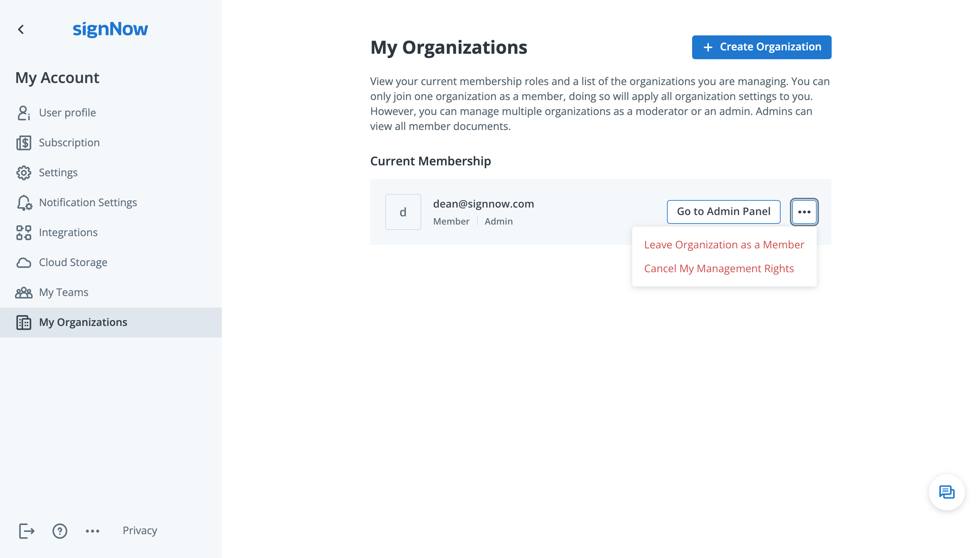Click the logout icon at bottom left
Screen dimensions: 980x558
click(26, 531)
